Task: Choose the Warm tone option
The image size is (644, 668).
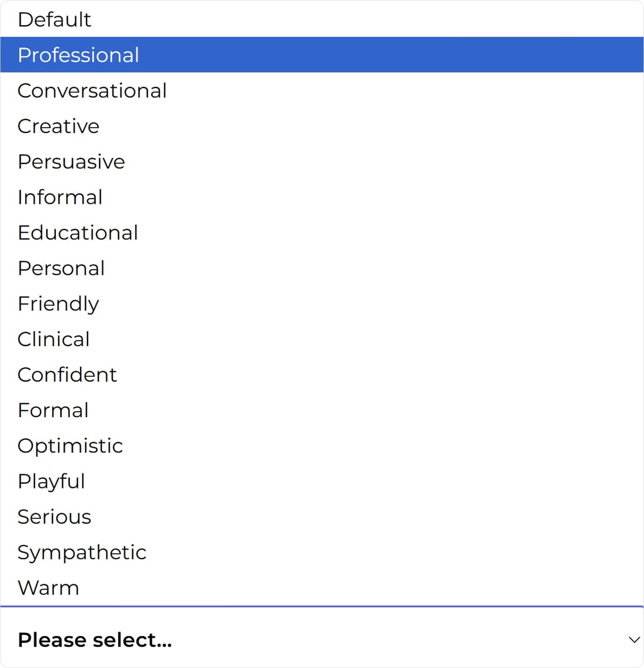Action: click(49, 588)
